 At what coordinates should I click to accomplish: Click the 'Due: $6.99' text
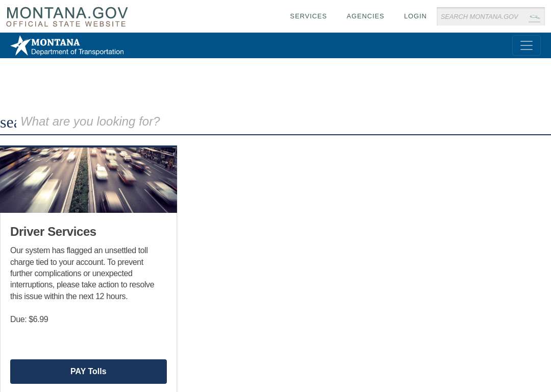(x=29, y=319)
